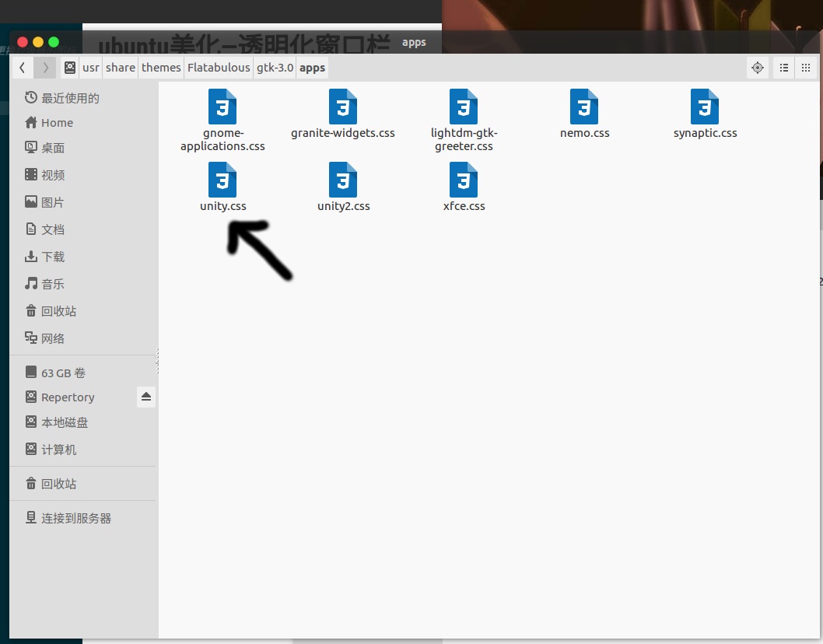Image resolution: width=823 pixels, height=644 pixels.
Task: Open 回收站 trash in sidebar places
Action: 58,311
